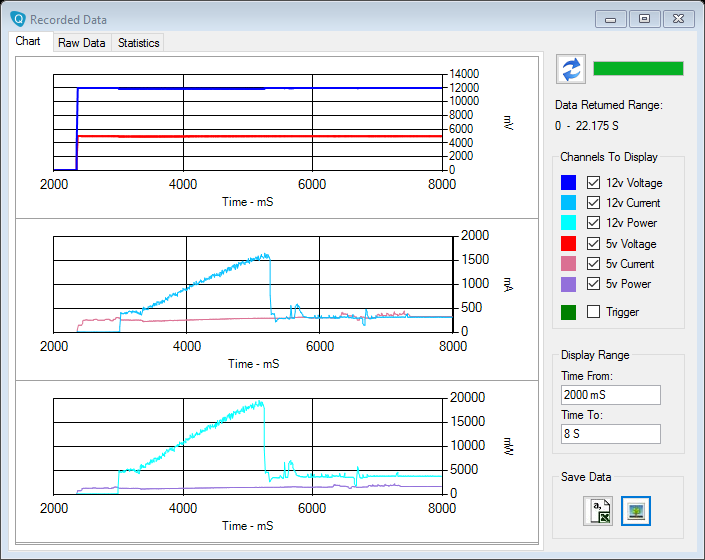705x560 pixels.
Task: Toggle the 12v Voltage checkbox
Action: pos(594,183)
